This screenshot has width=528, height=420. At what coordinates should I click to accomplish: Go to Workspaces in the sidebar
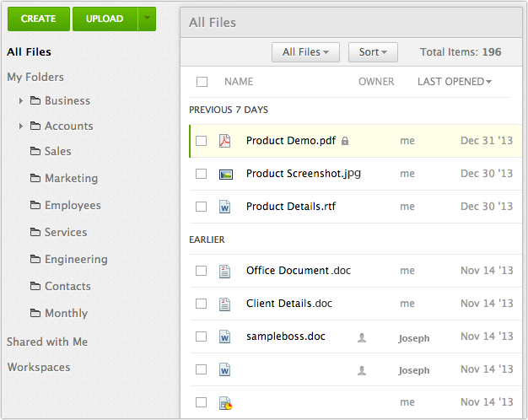(x=39, y=367)
